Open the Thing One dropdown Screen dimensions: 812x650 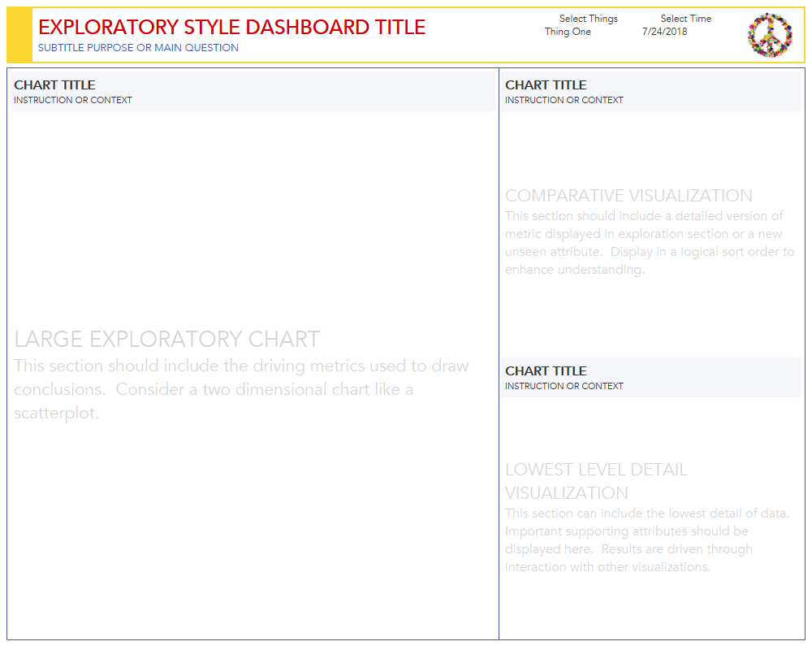point(568,32)
